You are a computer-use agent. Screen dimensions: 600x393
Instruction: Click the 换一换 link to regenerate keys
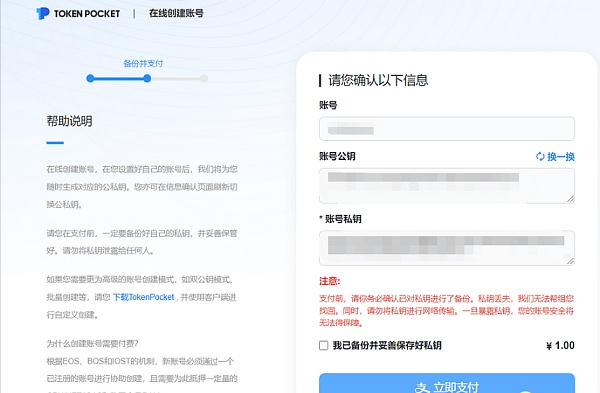(x=561, y=157)
